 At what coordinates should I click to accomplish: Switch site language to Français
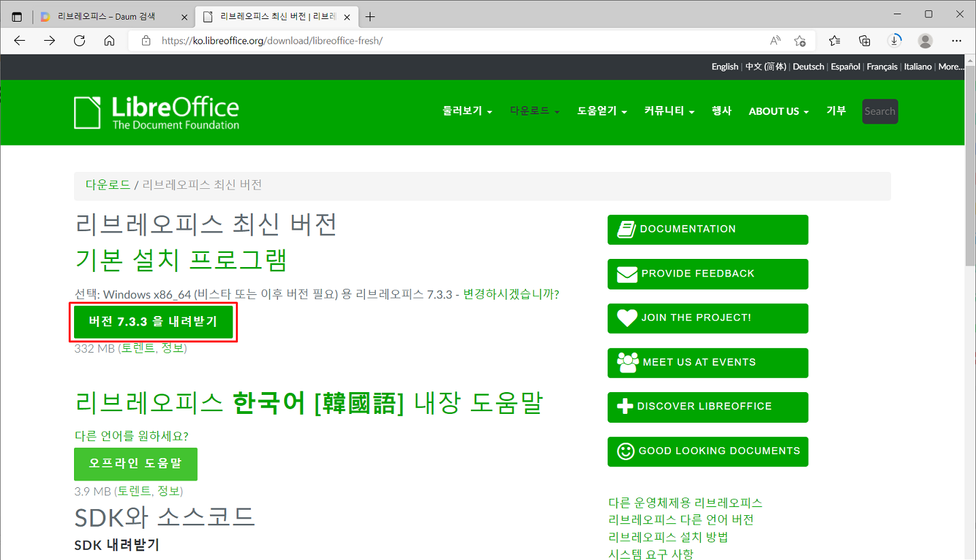pyautogui.click(x=882, y=67)
